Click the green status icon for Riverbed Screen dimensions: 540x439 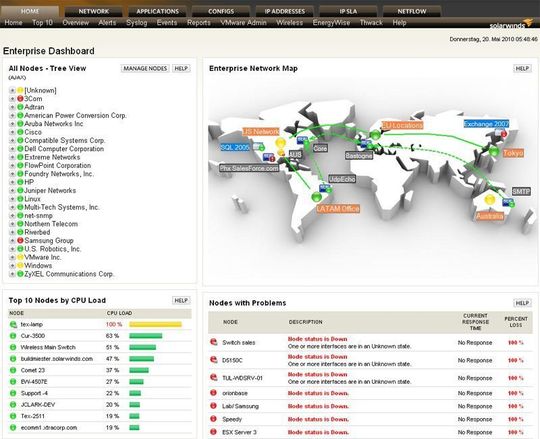click(20, 232)
